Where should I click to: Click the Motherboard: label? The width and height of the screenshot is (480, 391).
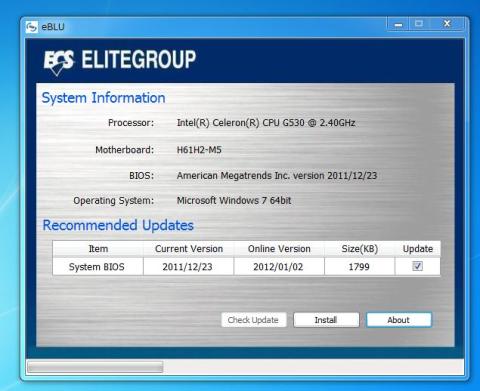coord(125,150)
